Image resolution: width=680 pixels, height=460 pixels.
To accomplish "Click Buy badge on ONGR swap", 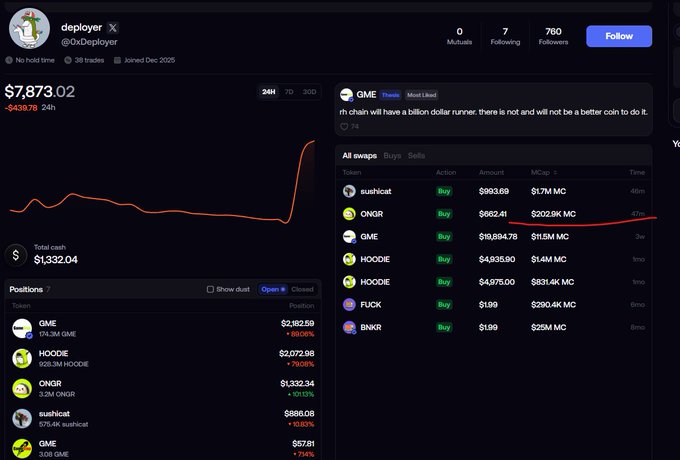I will tap(444, 214).
